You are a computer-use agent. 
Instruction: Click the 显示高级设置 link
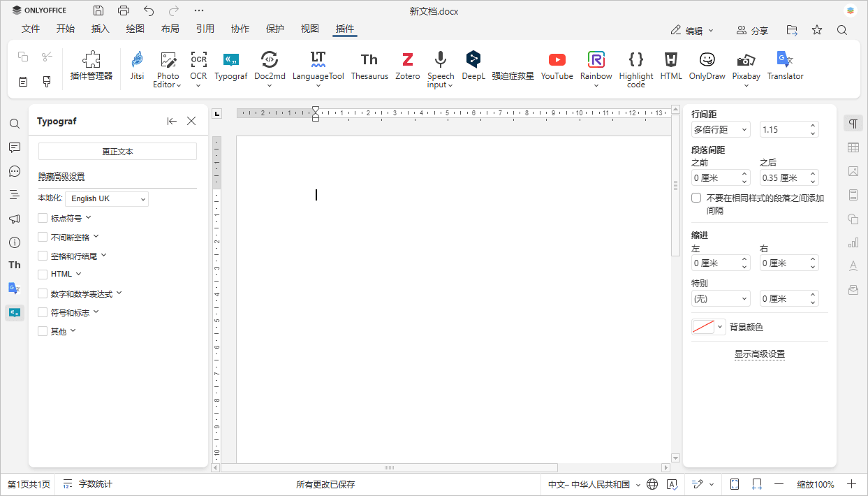pyautogui.click(x=759, y=354)
